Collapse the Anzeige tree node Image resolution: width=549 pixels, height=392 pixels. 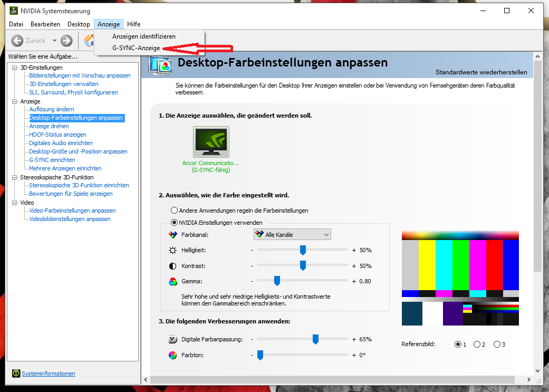14,101
